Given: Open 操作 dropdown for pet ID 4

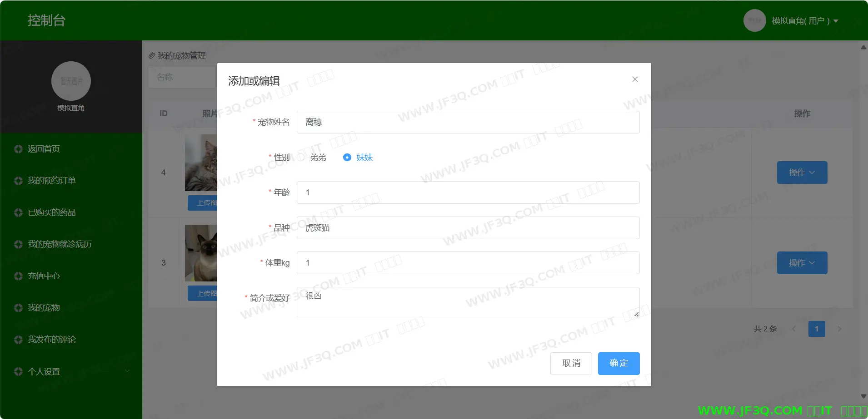Looking at the screenshot, I should coord(802,173).
